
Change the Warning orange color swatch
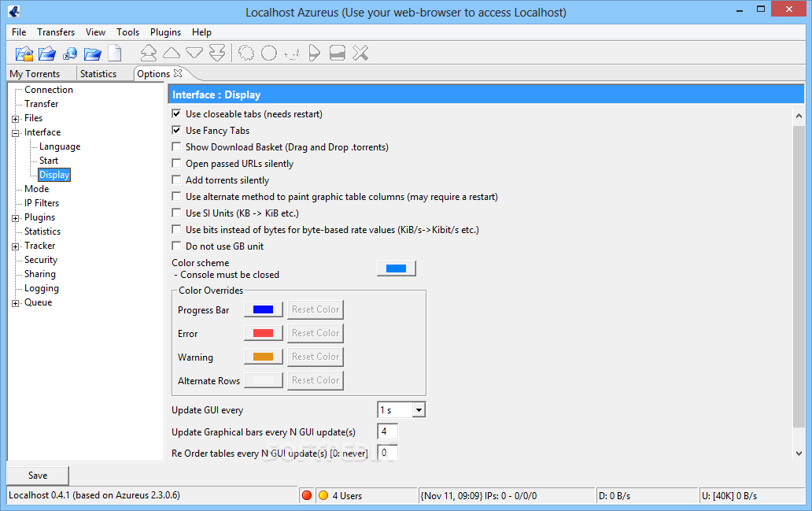tap(263, 357)
